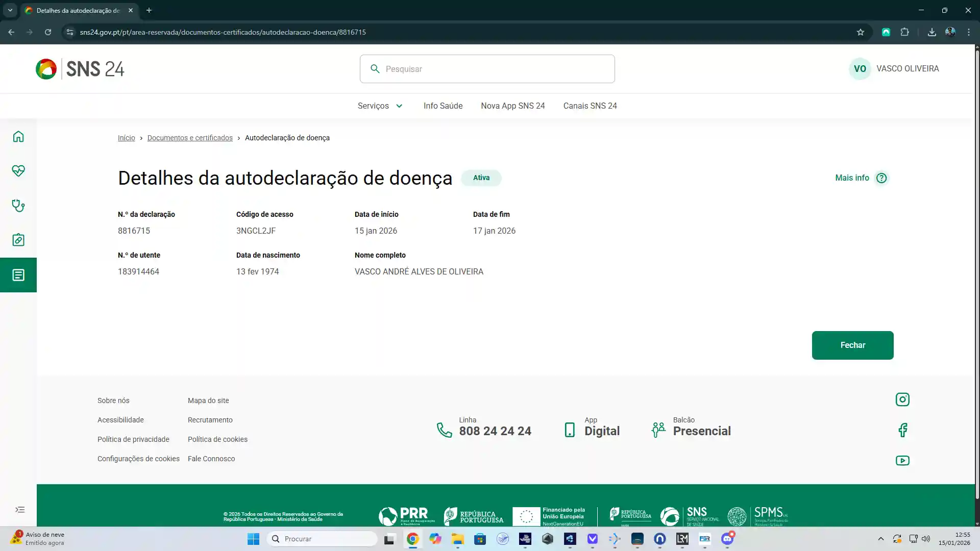Open Windows Start button
The width and height of the screenshot is (980, 551).
coord(253,539)
